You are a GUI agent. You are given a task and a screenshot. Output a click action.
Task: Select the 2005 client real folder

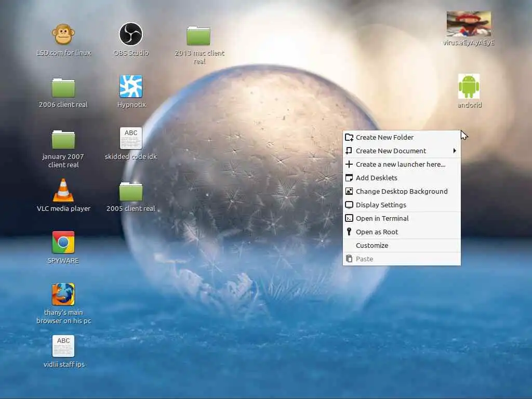[x=131, y=191]
